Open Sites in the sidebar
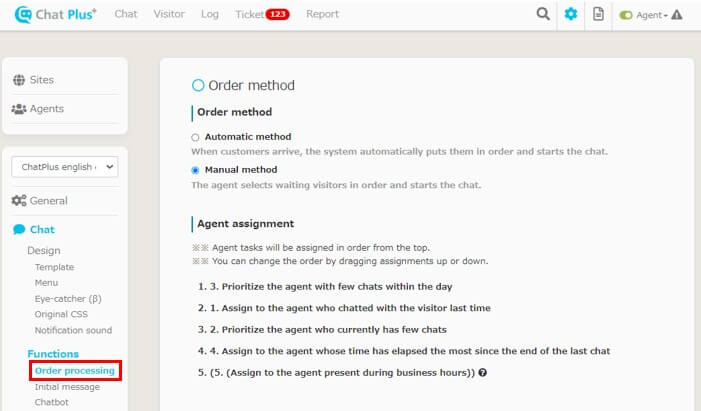 pos(42,80)
